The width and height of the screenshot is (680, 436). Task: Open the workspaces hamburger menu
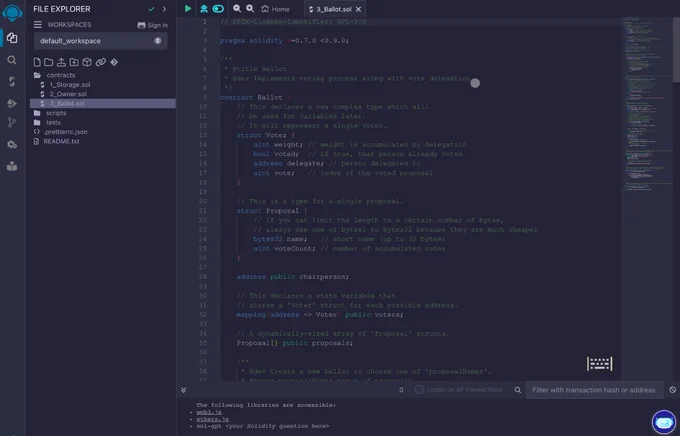click(x=38, y=25)
